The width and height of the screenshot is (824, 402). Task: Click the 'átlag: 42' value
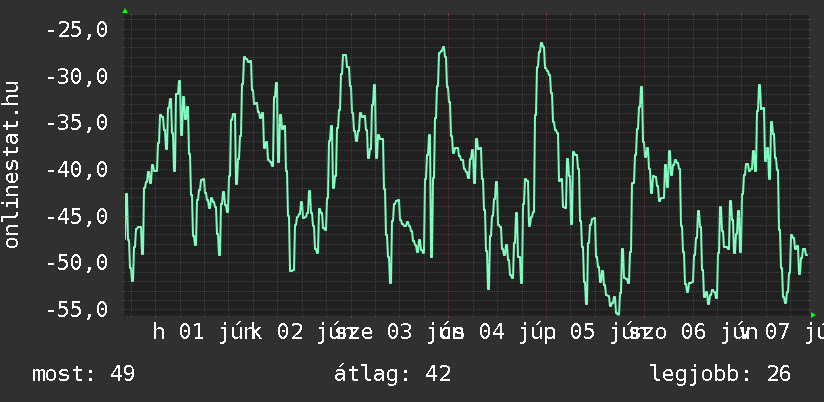point(393,374)
